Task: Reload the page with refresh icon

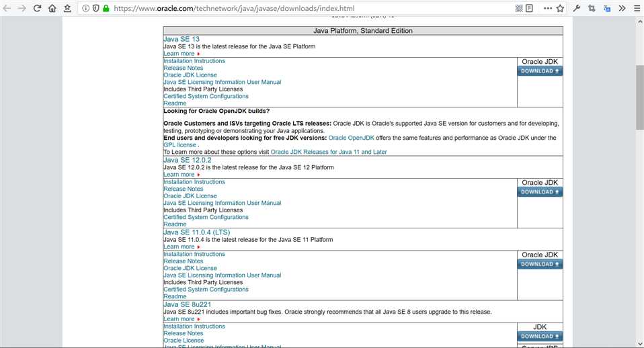Action: pos(37,8)
